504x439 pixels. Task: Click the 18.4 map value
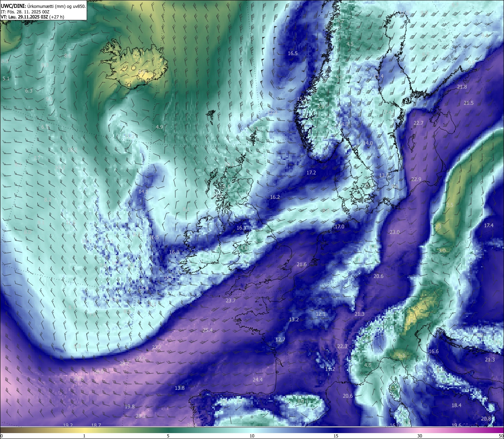coord(456,405)
